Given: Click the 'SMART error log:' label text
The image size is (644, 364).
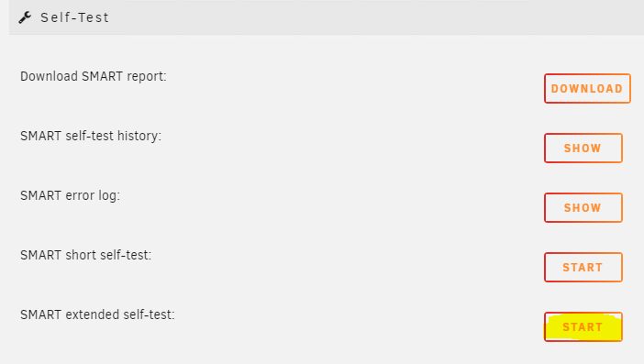Looking at the screenshot, I should click(71, 195).
